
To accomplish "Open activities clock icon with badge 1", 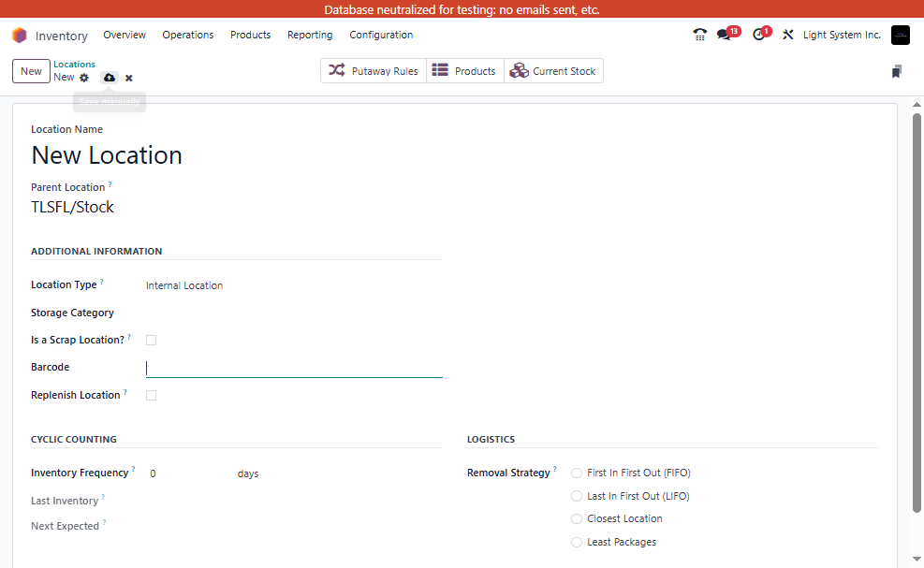I will tap(759, 35).
